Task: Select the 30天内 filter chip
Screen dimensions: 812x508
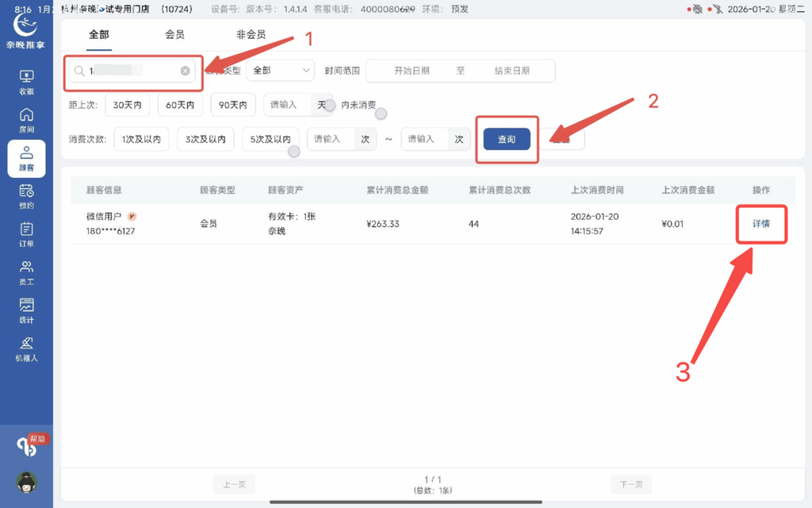Action: pyautogui.click(x=127, y=104)
